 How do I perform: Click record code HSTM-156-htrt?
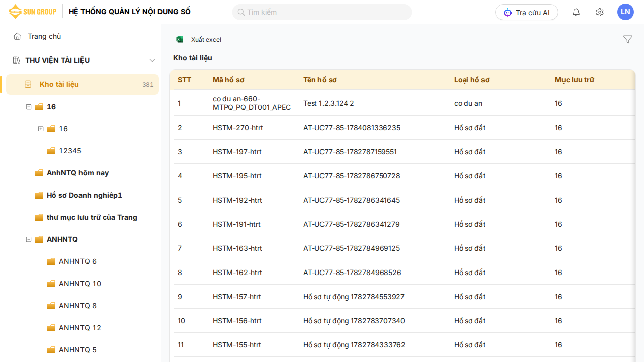point(237,321)
